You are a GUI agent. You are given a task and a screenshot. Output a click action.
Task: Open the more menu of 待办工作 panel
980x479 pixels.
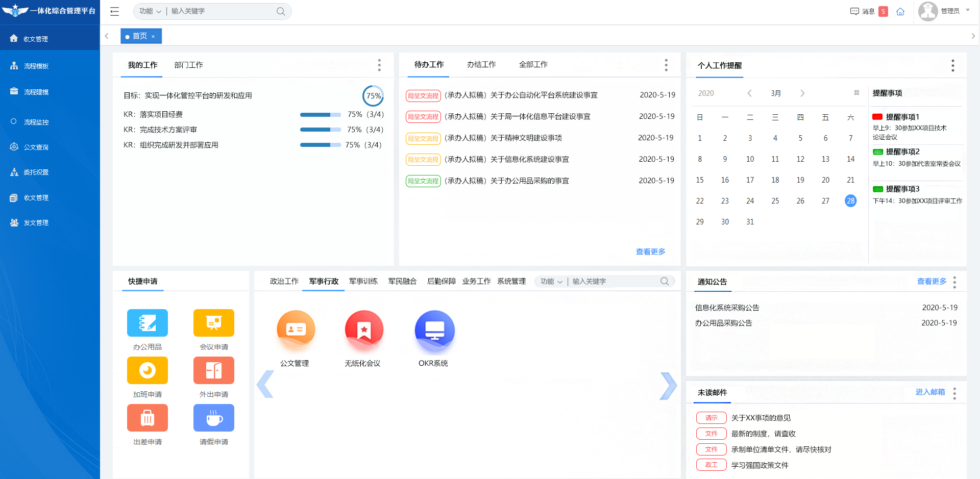(666, 65)
